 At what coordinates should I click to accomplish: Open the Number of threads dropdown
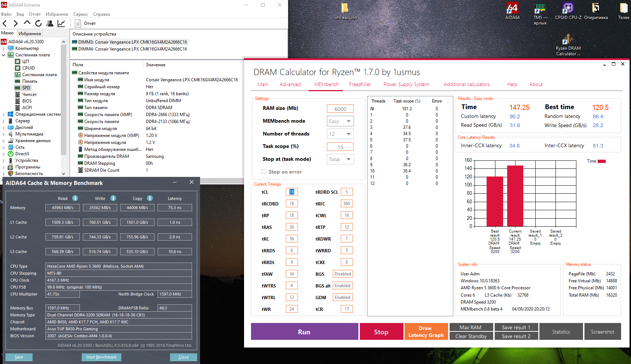[x=340, y=134]
